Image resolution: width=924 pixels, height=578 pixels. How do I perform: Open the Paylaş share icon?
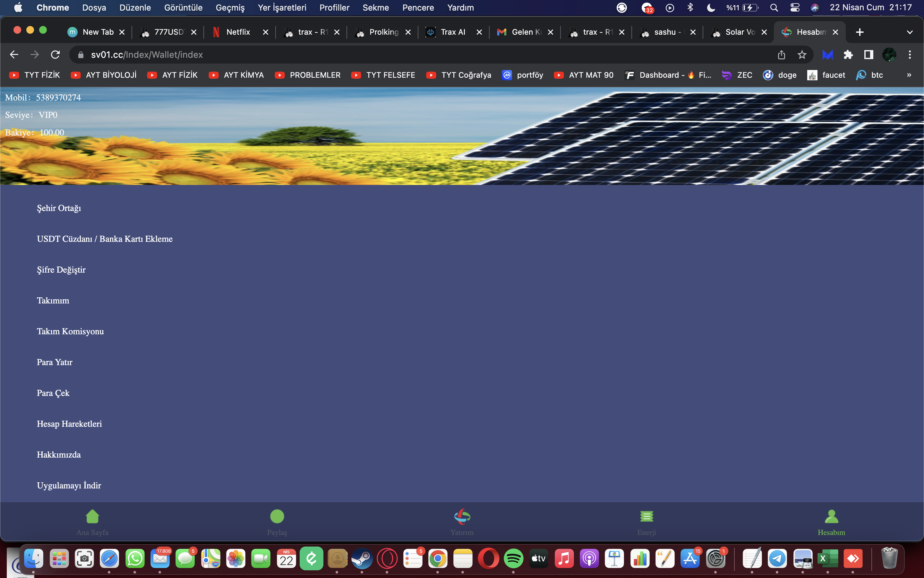(x=277, y=516)
